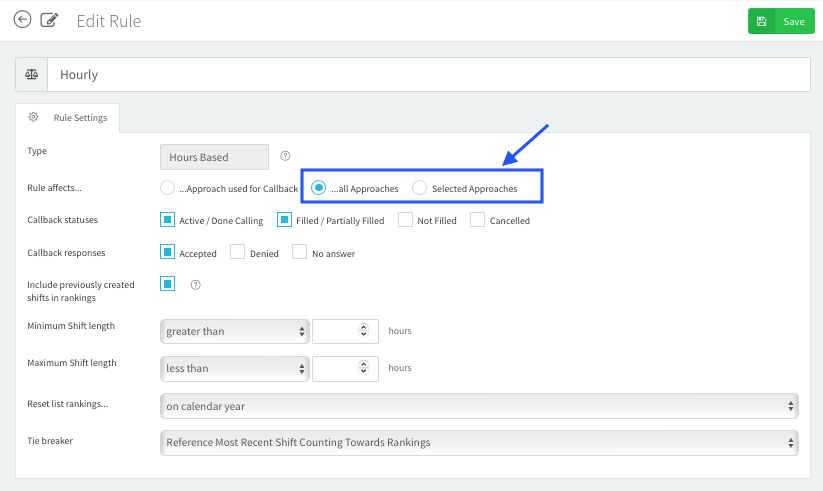Click the Maximum Shift length hours field
This screenshot has height=491, width=823.
345,369
